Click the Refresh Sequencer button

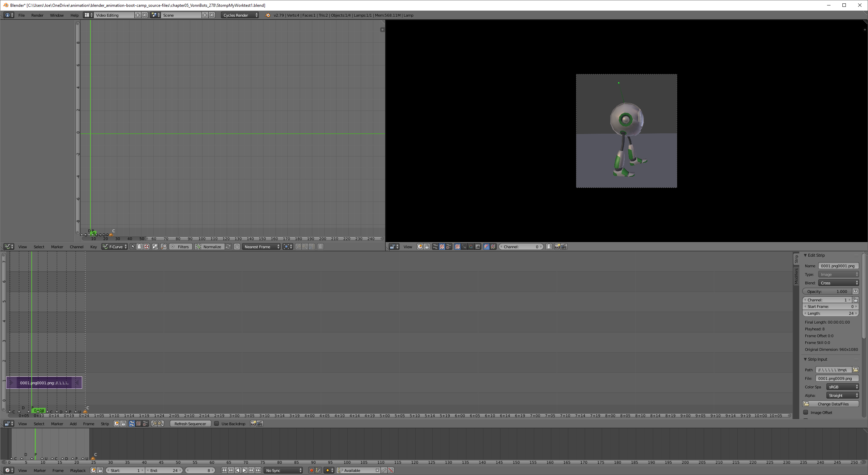click(190, 424)
